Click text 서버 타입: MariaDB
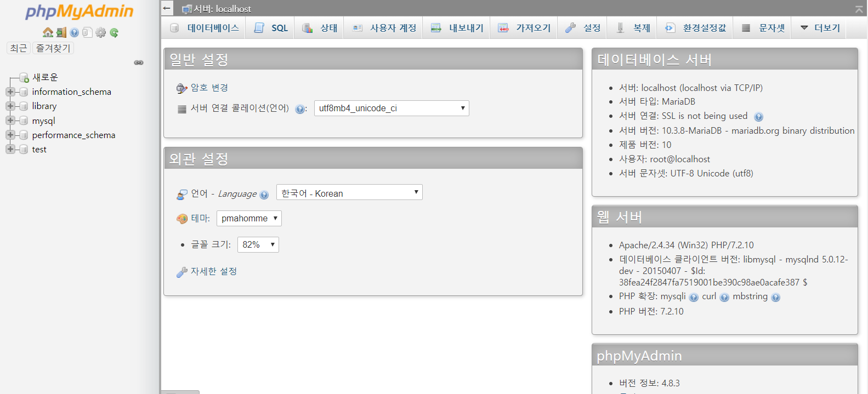Image resolution: width=868 pixels, height=394 pixels. pyautogui.click(x=657, y=101)
